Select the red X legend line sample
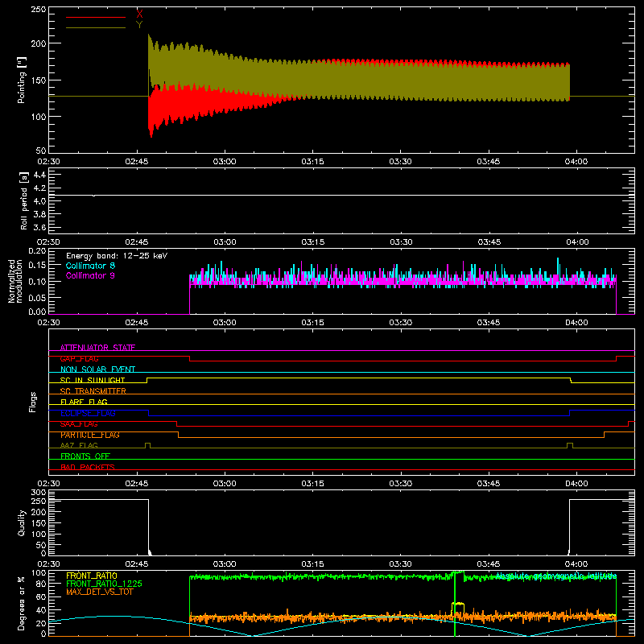The height and width of the screenshot is (644, 644). [96, 17]
